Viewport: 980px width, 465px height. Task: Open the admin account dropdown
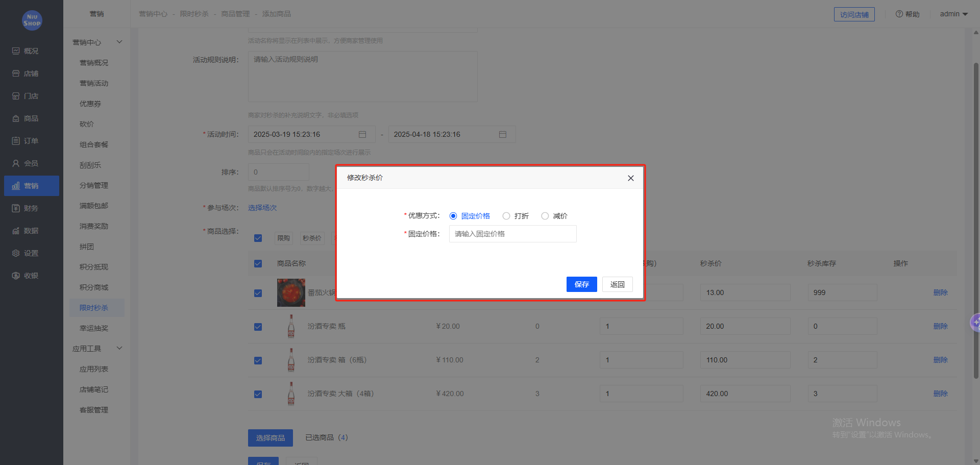(953, 14)
